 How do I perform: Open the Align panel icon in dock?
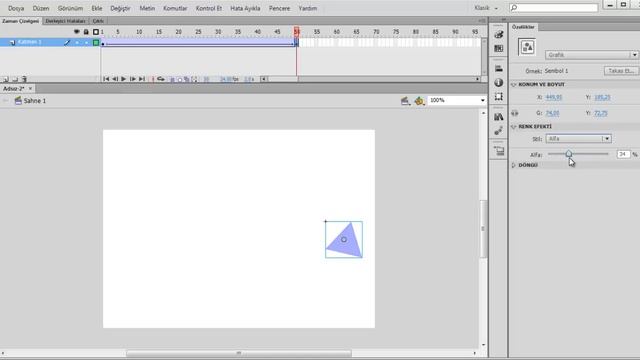pyautogui.click(x=498, y=69)
